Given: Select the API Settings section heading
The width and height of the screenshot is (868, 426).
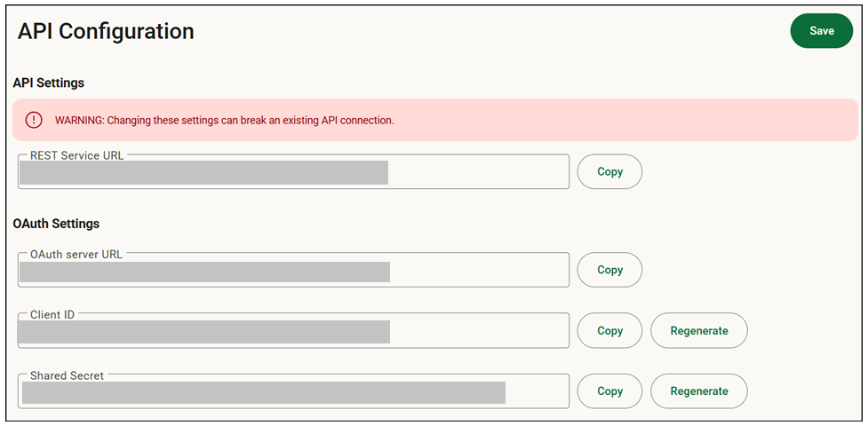Looking at the screenshot, I should point(49,83).
